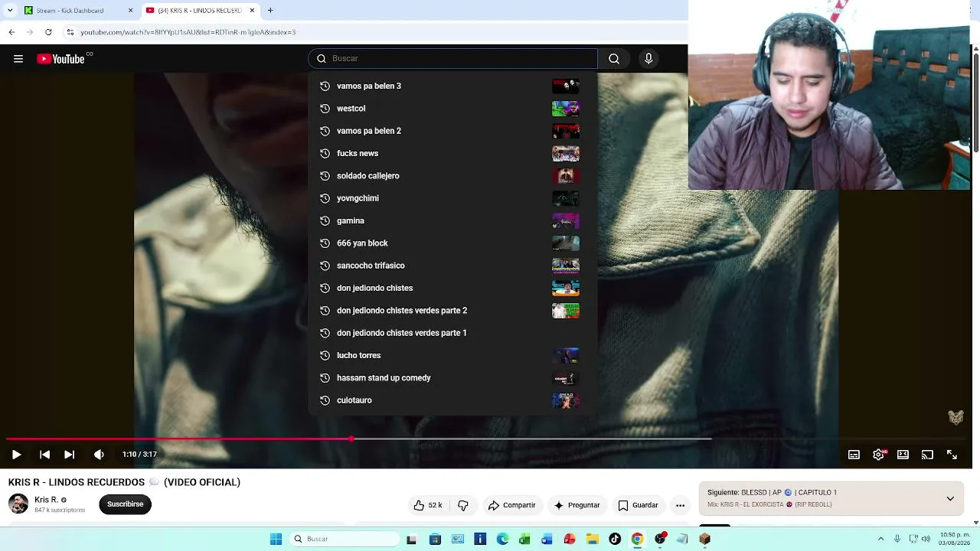Viewport: 980px width, 551px height.
Task: Open the Kris R. channel name link
Action: tap(46, 500)
